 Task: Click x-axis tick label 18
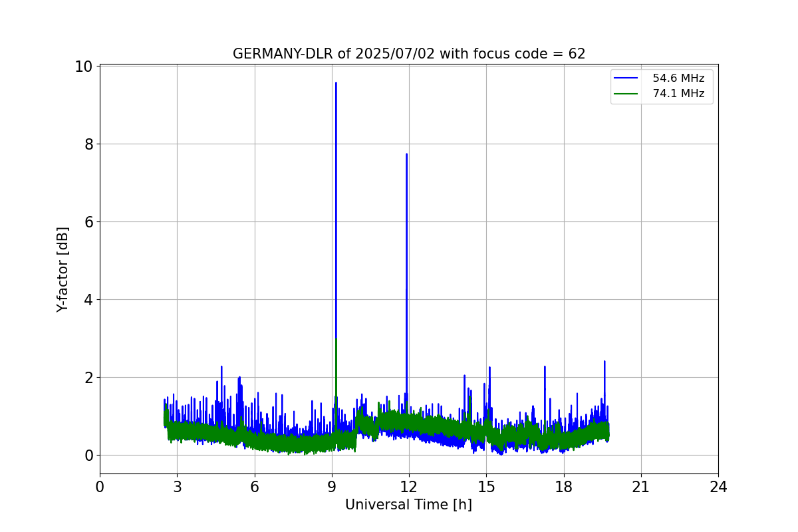pyautogui.click(x=564, y=487)
